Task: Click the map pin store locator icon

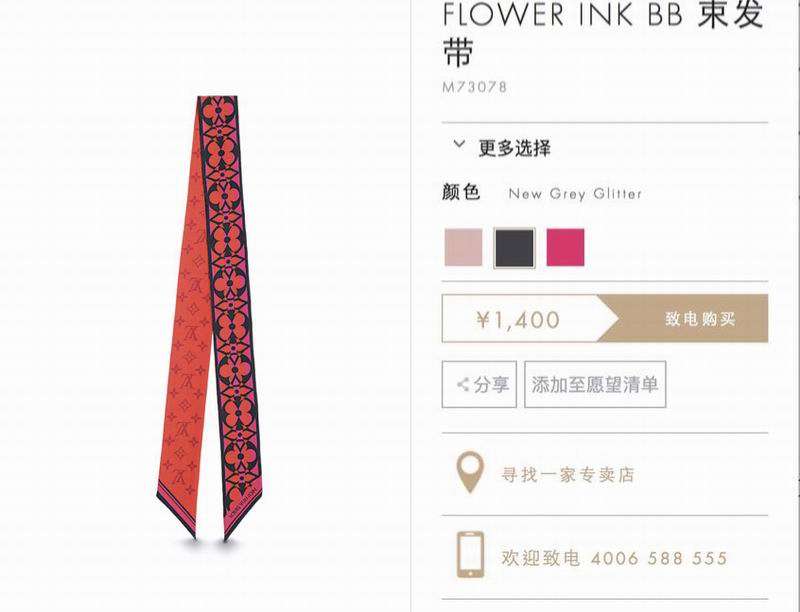Action: point(470,472)
